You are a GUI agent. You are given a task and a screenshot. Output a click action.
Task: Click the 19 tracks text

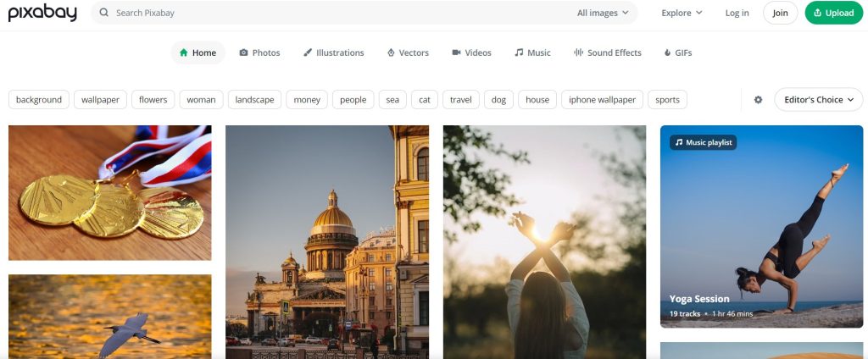pos(685,313)
